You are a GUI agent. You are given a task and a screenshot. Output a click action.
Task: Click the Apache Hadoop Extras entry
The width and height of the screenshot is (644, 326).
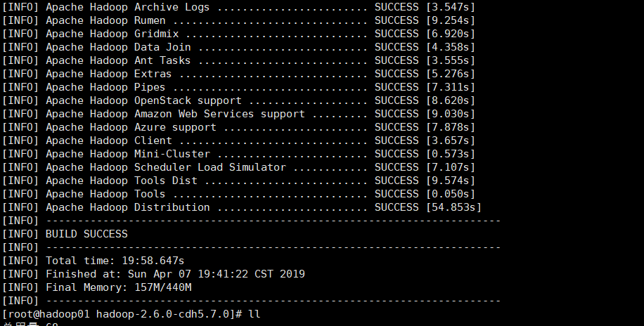(238, 74)
